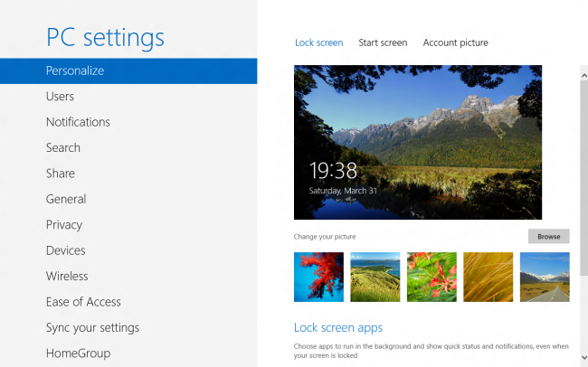Open Devices settings
Viewport: 588px width, 367px height.
(x=66, y=250)
